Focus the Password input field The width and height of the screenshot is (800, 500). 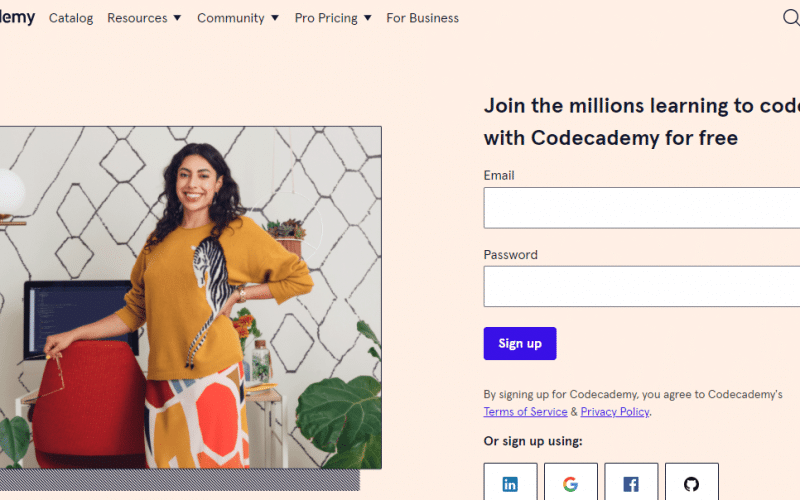642,286
